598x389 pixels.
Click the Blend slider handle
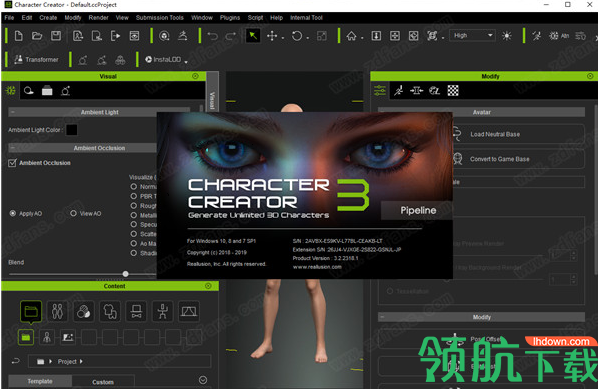[125, 274]
